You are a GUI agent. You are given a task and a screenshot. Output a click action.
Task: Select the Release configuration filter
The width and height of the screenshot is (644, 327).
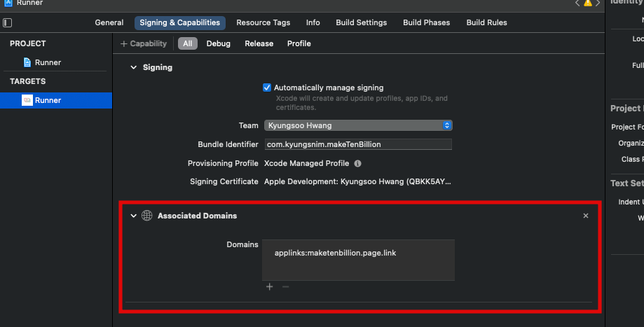[x=259, y=43]
